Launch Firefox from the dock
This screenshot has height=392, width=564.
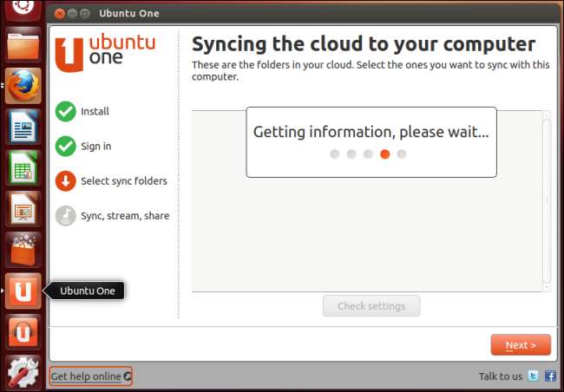point(23,86)
